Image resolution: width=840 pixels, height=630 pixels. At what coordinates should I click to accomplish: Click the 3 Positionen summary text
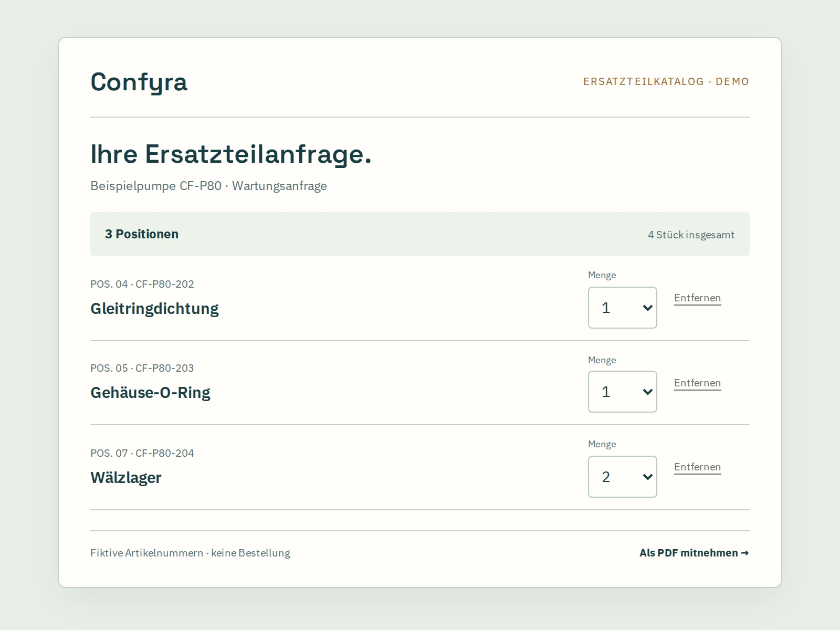[x=142, y=234]
